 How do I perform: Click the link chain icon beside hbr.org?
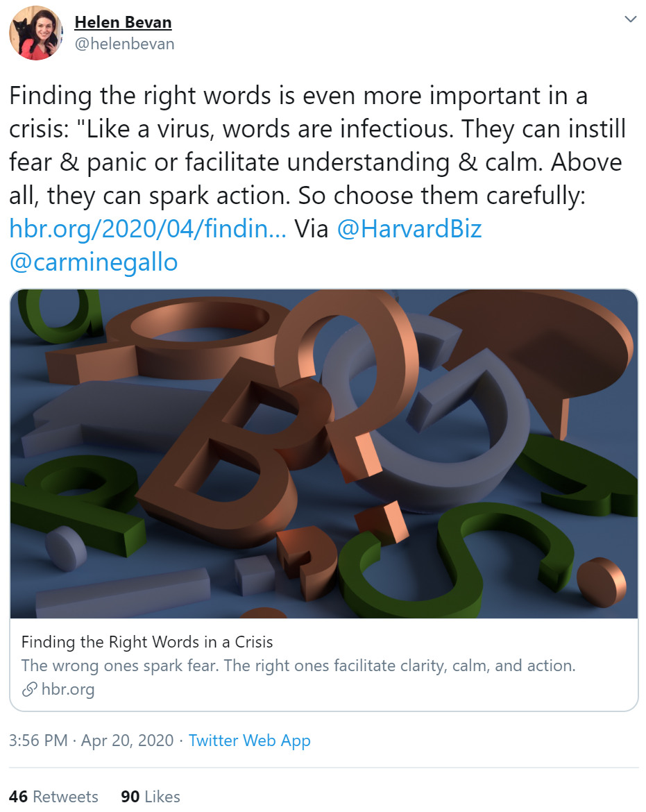pos(30,689)
